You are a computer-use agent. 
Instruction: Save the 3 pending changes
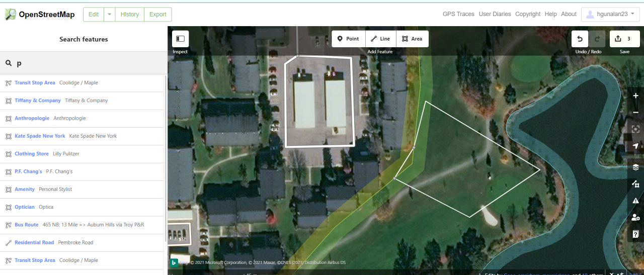624,39
